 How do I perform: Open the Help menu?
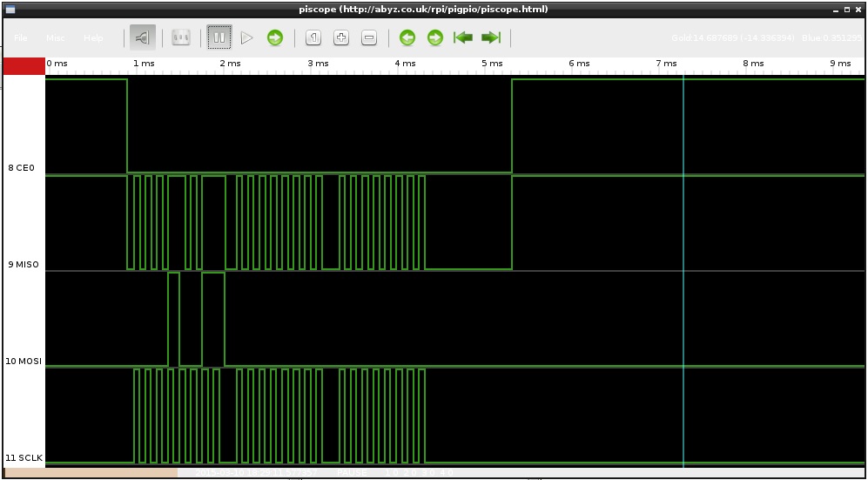coord(93,38)
